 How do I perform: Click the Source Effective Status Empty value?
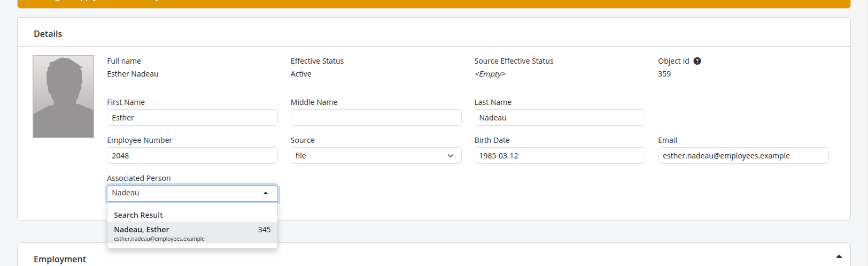coord(490,74)
